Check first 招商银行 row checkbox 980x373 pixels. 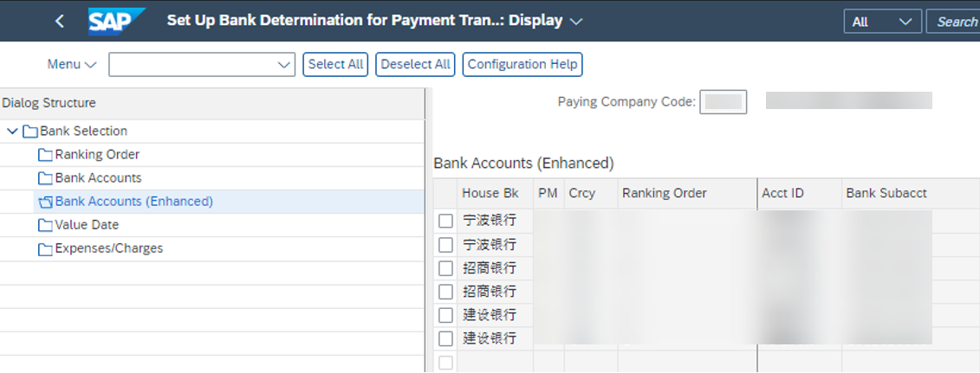coord(445,268)
